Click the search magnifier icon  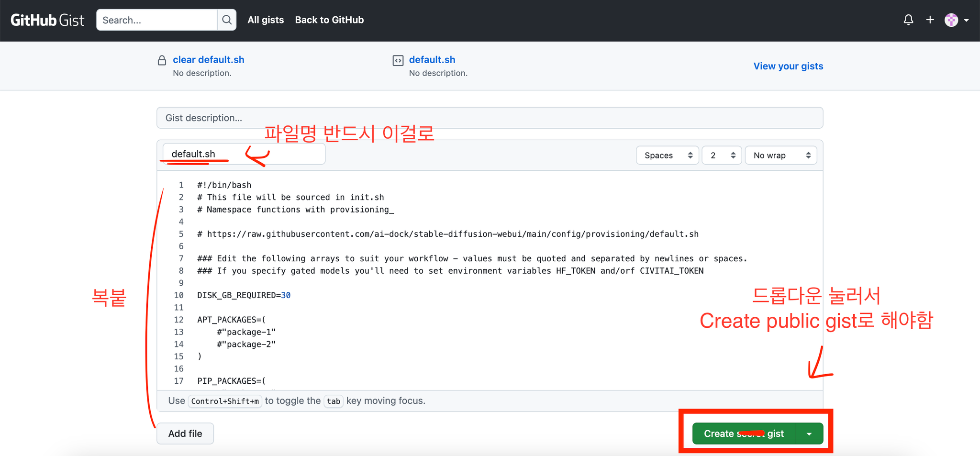227,20
